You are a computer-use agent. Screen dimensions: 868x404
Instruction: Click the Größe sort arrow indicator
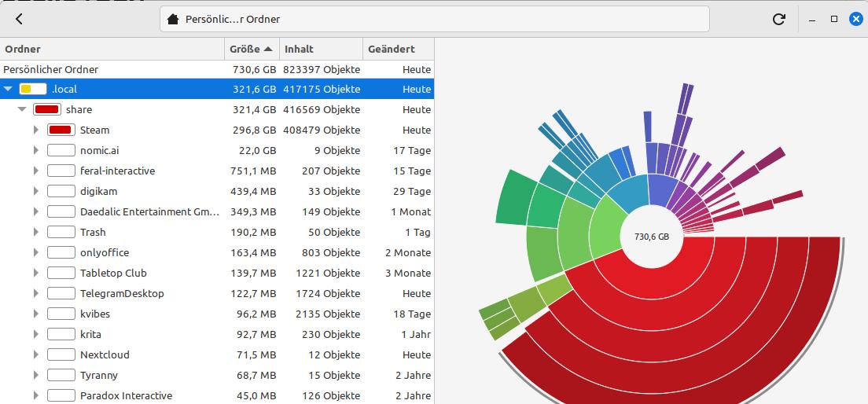point(268,50)
